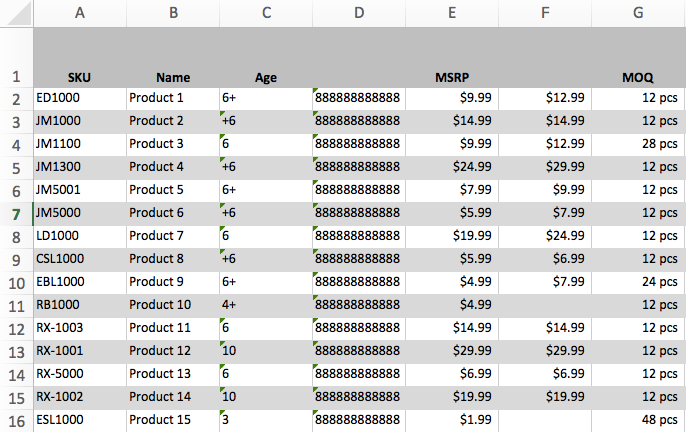Click cell containing ESL1000
Screen dimensions: 686x432
79,420
